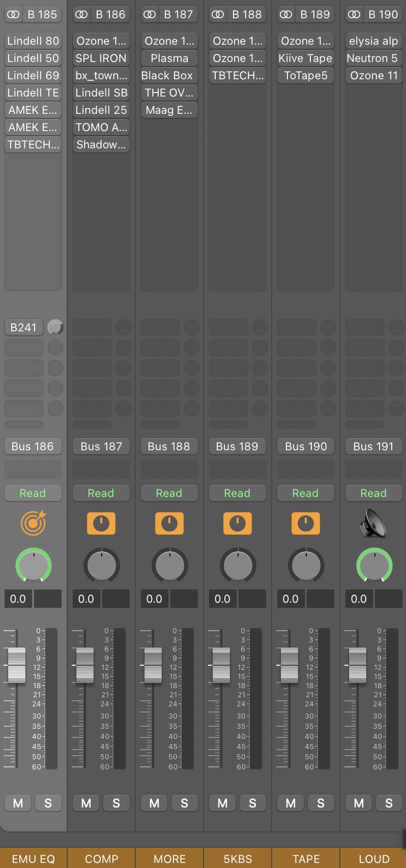Click the peak level display on EMU EQ
The height and width of the screenshot is (868, 406).
(48, 599)
